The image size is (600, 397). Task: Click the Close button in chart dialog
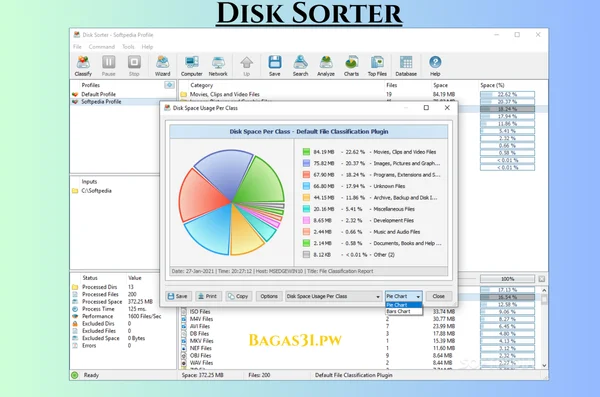coord(439,296)
